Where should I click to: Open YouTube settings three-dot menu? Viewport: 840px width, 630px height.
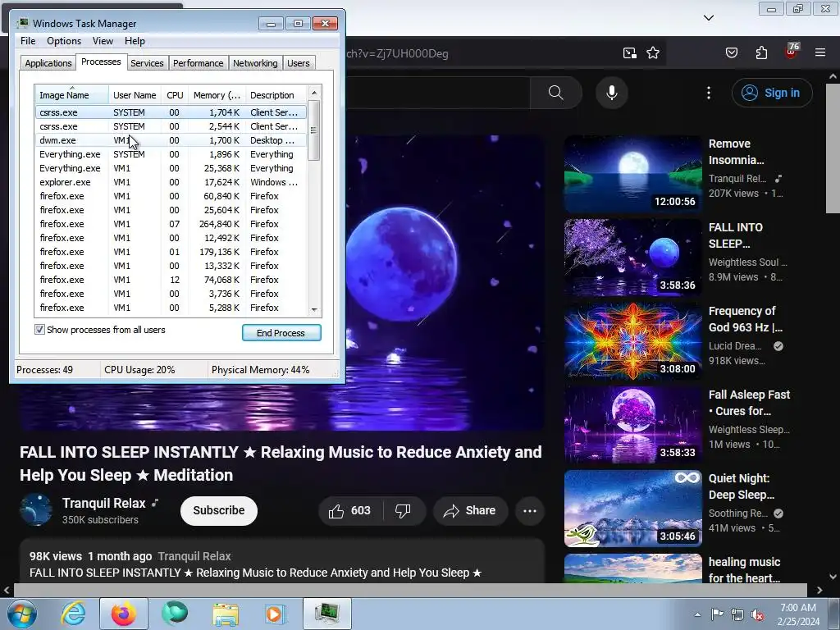[x=708, y=93]
